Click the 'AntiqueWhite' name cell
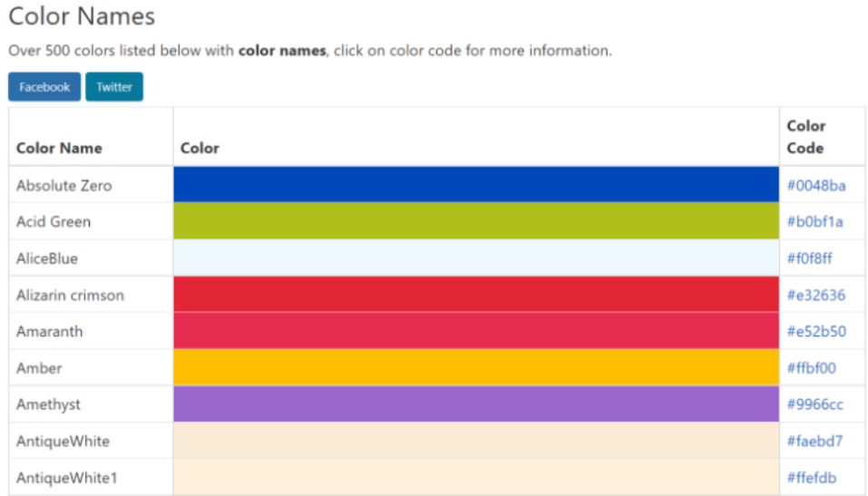Screen dimensions: 868x496 91,442
